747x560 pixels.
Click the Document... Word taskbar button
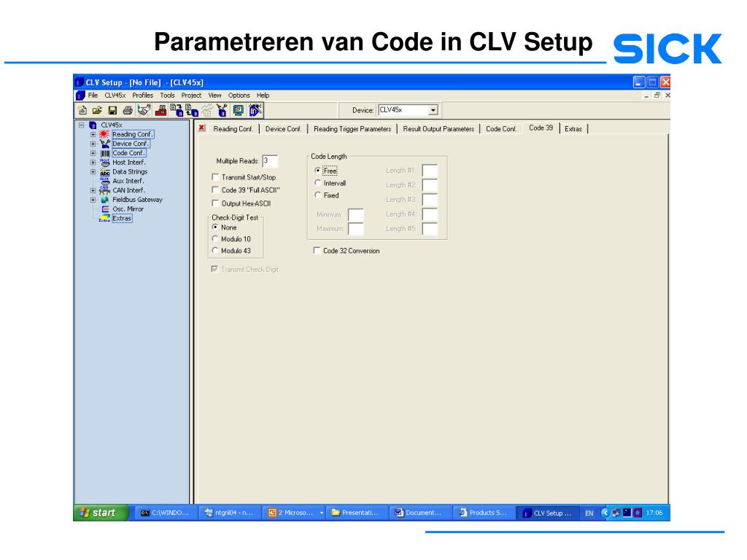pos(419,513)
